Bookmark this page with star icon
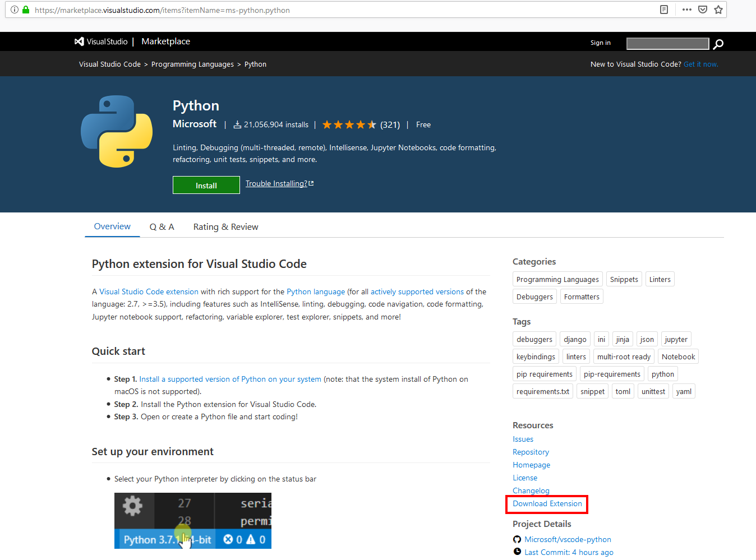The image size is (756, 560). [x=718, y=10]
